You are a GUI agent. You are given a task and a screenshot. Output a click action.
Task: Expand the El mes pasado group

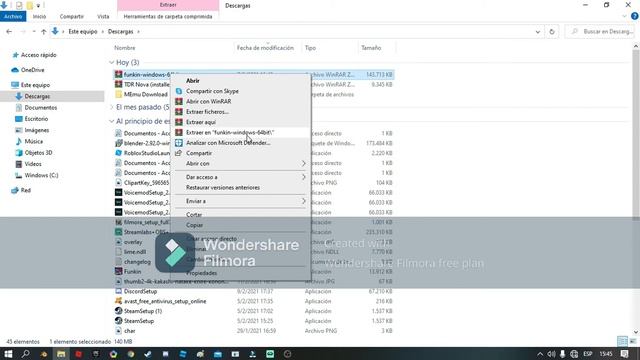(111, 107)
